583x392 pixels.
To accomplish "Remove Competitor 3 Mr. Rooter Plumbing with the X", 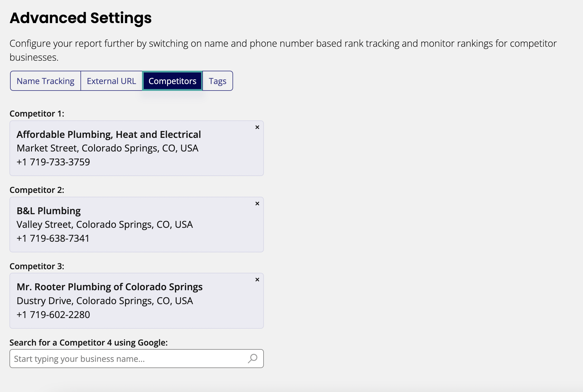I will [257, 280].
